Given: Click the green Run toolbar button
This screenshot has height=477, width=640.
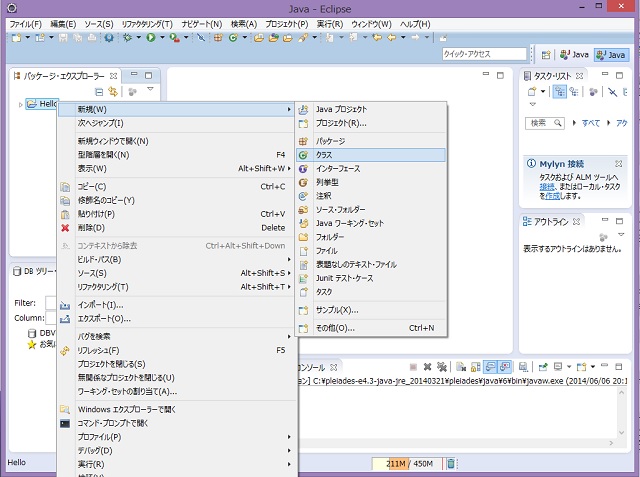Looking at the screenshot, I should 151,38.
